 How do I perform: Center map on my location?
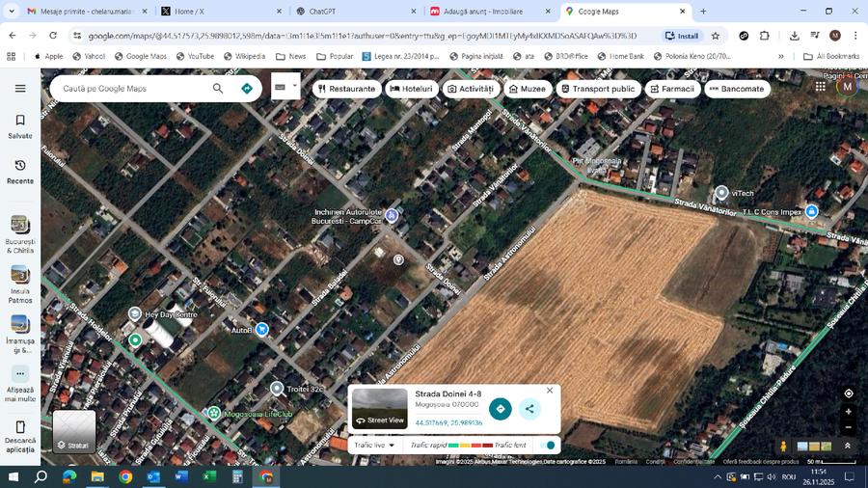point(848,393)
